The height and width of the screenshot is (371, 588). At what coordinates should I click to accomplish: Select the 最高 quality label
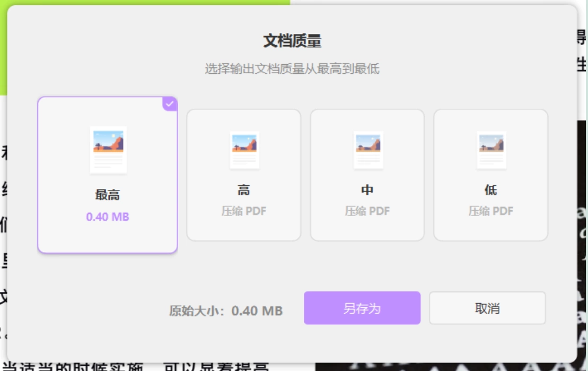[x=108, y=195]
